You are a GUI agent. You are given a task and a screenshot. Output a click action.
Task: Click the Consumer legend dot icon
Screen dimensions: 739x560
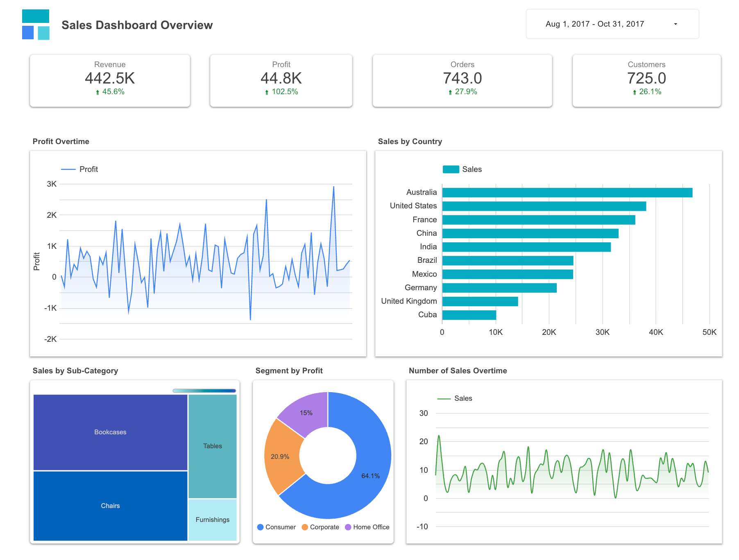[x=260, y=527]
